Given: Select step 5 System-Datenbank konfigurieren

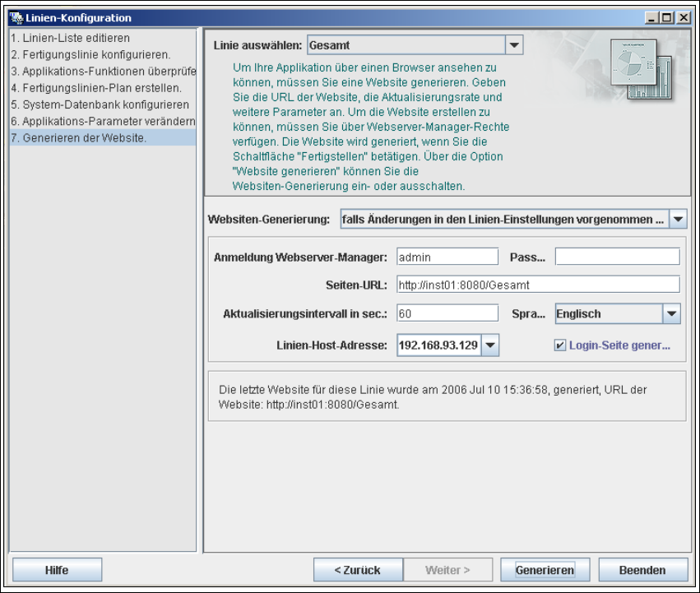Looking at the screenshot, I should (103, 104).
